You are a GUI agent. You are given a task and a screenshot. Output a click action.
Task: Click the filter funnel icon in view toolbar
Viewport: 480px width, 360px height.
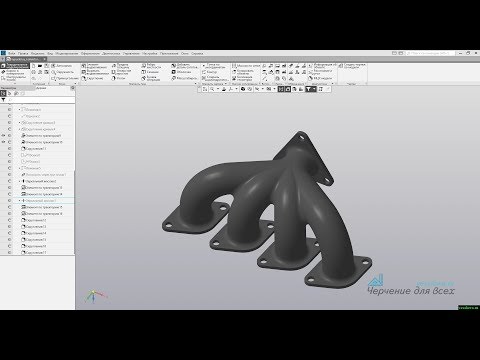(x=308, y=89)
